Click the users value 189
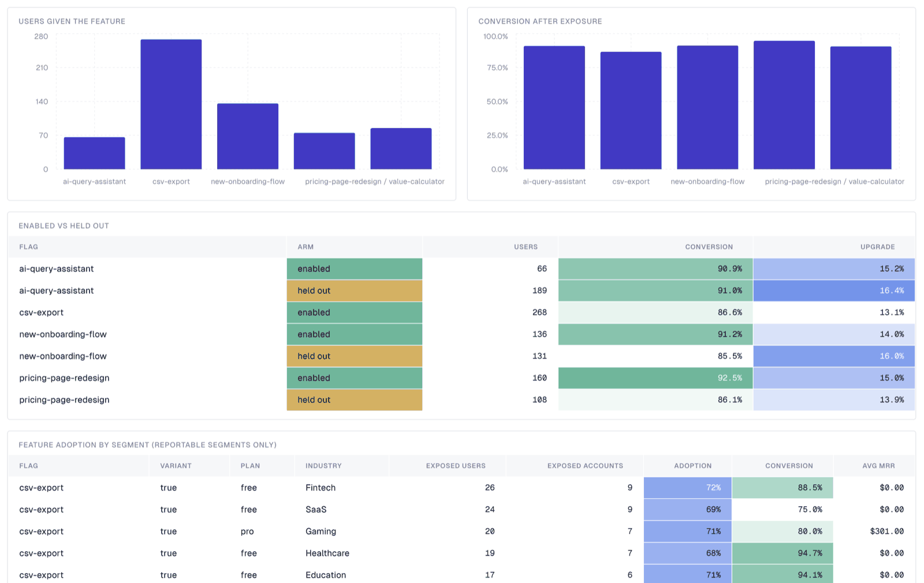924x583 pixels. click(539, 291)
